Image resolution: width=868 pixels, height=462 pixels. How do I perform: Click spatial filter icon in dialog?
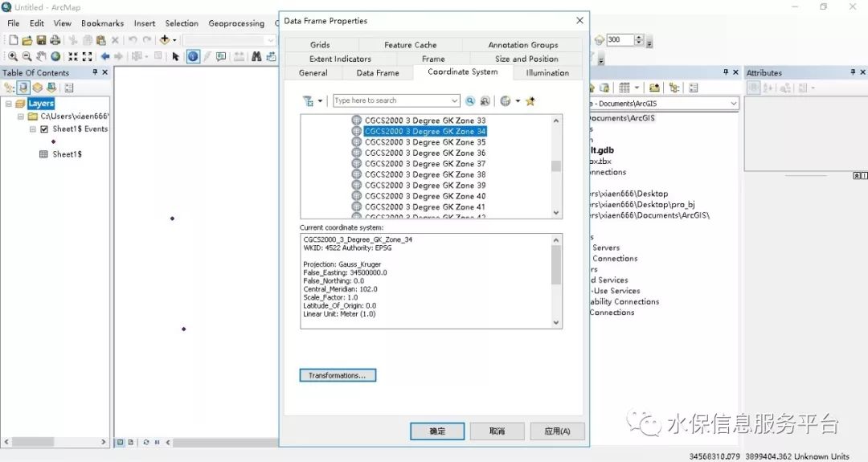pyautogui.click(x=307, y=100)
